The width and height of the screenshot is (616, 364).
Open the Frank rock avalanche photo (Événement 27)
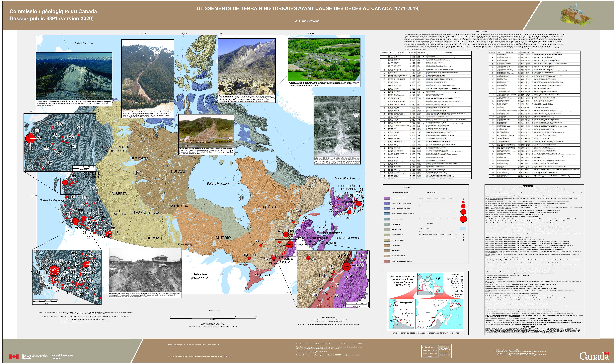(74, 76)
